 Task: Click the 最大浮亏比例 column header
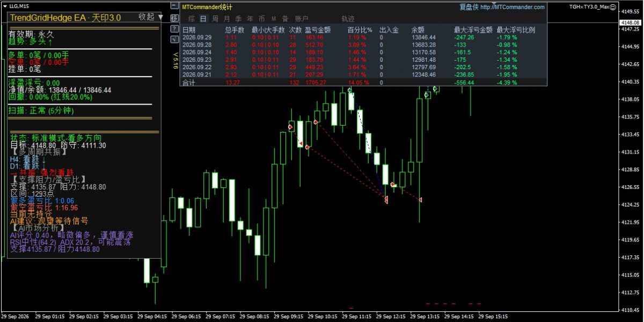(x=516, y=30)
